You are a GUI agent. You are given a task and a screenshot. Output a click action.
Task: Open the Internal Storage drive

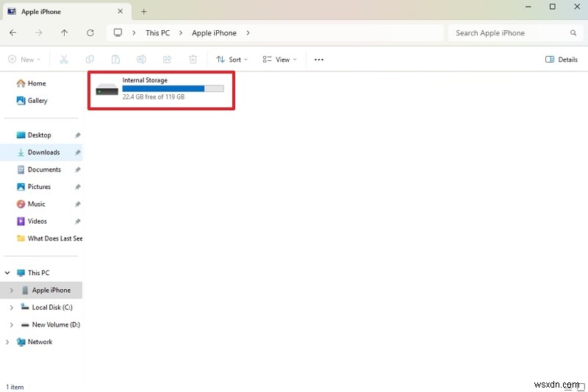(160, 89)
